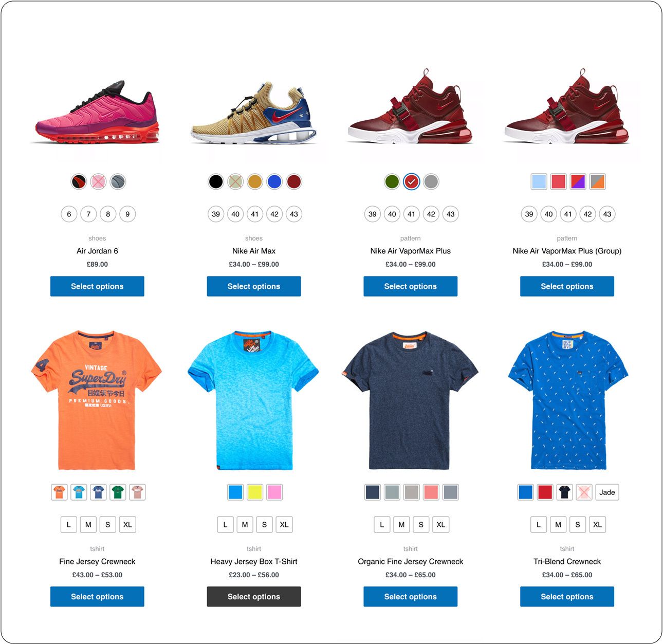Pick the yellow swatch under Heavy Jersey Box T-Shirt
The width and height of the screenshot is (663, 644).
255,492
